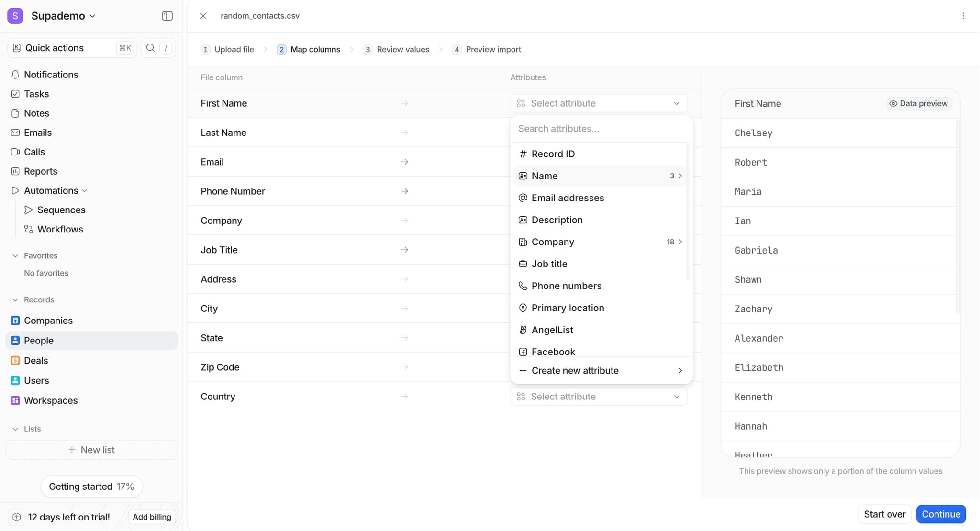Click the Companies record icon

point(15,321)
